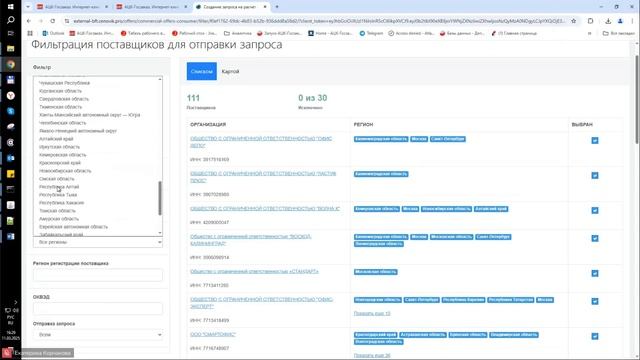Select the 'Создание запроса на расчет' tab
The height and width of the screenshot is (360, 640).
click(x=231, y=7)
